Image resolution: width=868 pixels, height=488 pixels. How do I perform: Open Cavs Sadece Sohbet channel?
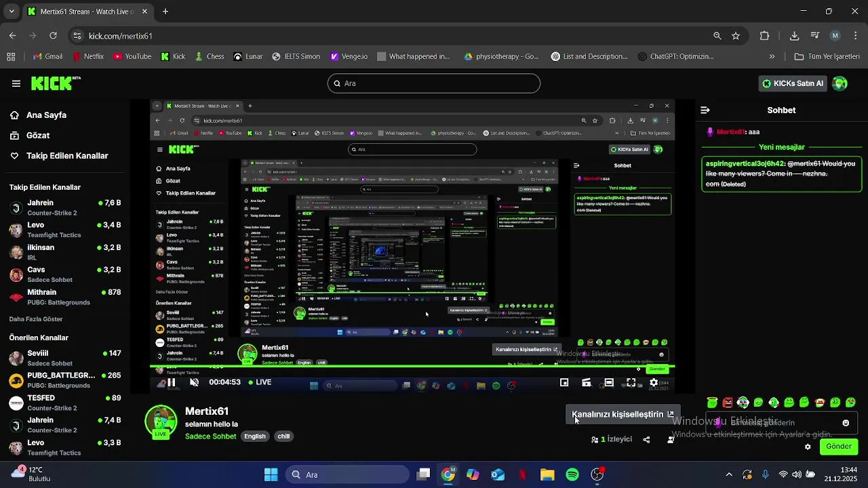tap(65, 274)
